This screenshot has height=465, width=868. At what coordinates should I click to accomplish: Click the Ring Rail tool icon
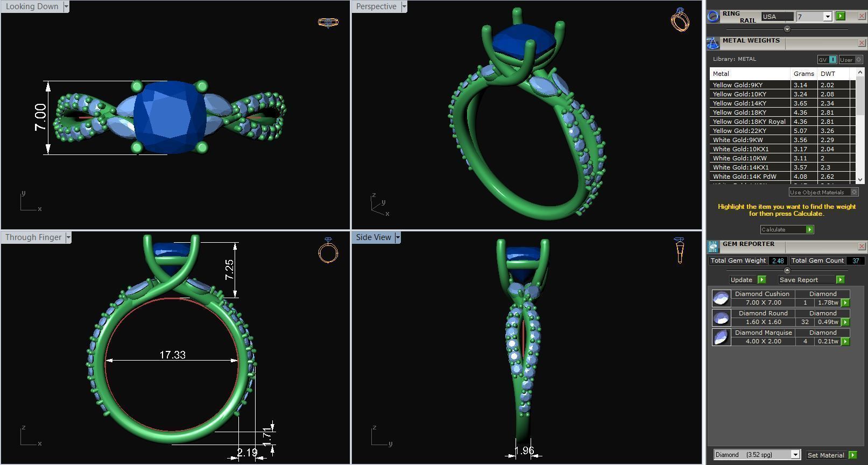click(713, 16)
